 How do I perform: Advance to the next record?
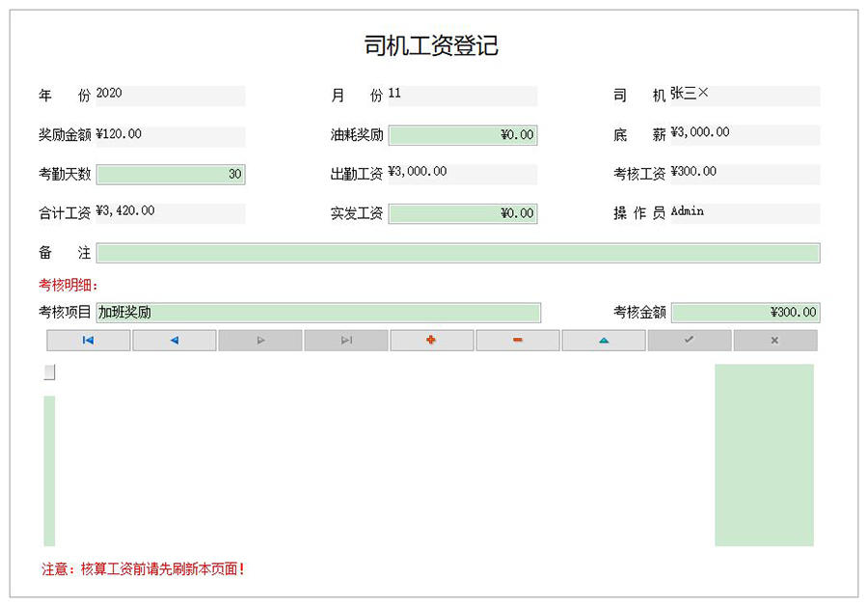tap(259, 340)
